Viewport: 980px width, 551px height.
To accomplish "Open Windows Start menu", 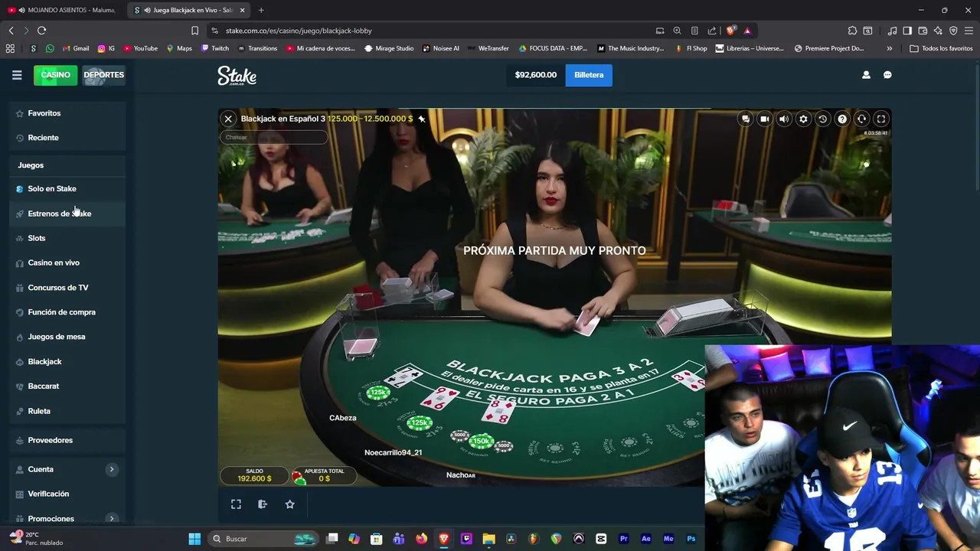I will coord(194,539).
